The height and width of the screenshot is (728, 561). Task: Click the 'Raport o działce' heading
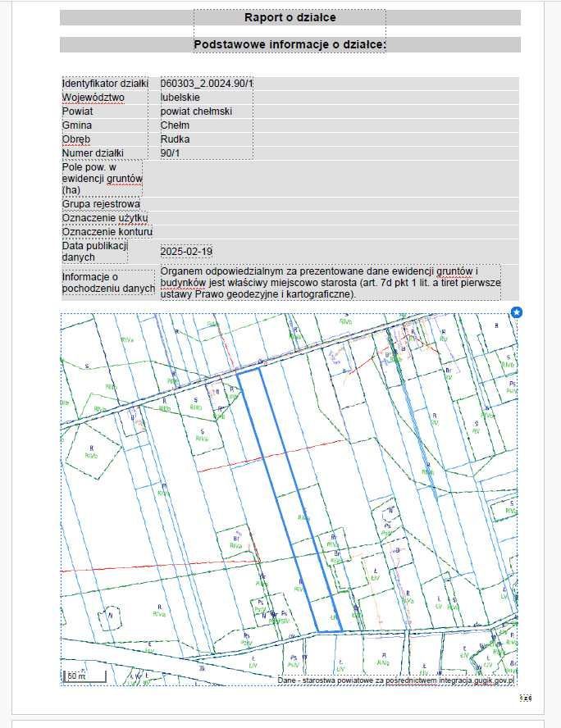pyautogui.click(x=290, y=18)
